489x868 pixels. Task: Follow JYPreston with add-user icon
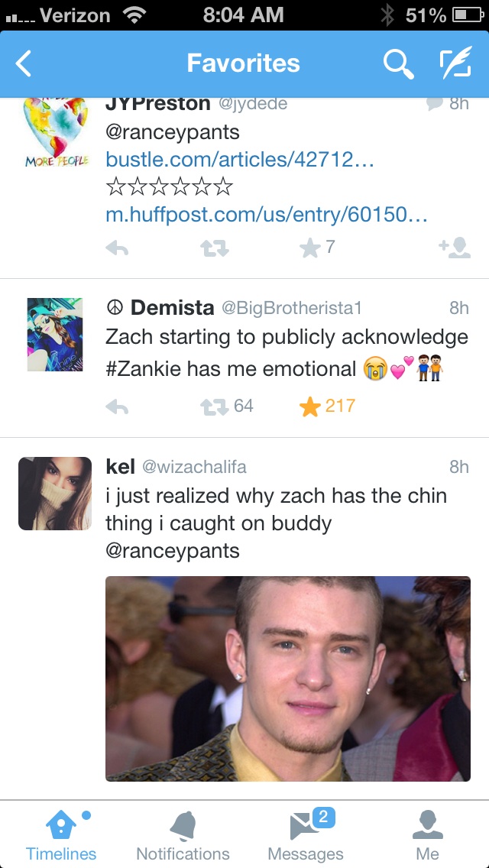[x=455, y=248]
